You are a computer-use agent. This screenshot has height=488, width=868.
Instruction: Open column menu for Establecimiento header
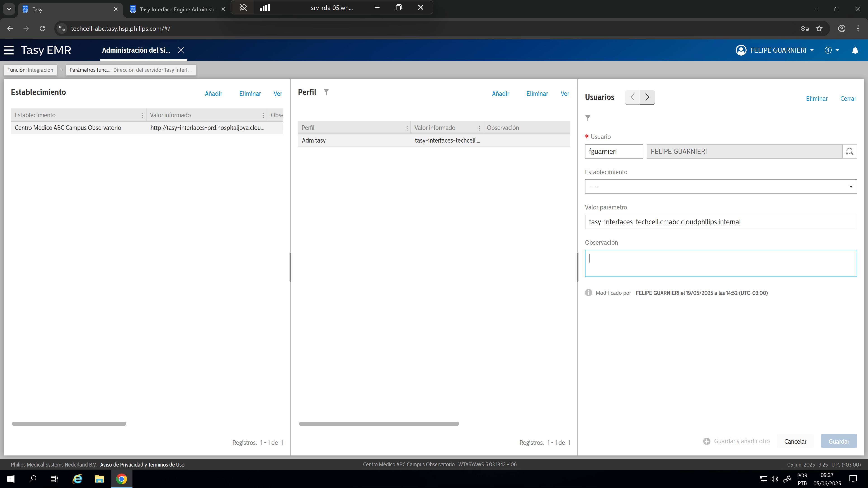pos(143,115)
